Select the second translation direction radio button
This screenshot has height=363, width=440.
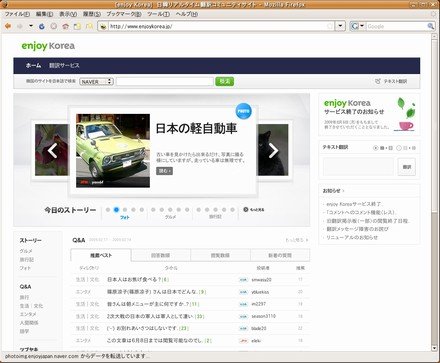pyautogui.click(x=399, y=148)
